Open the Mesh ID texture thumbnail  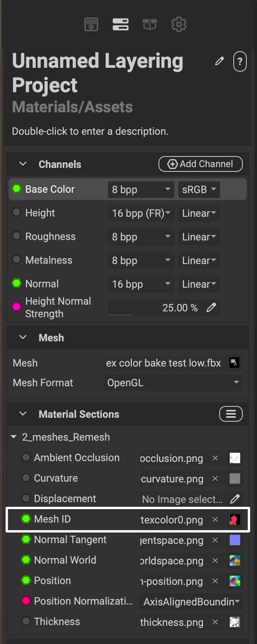click(x=235, y=519)
